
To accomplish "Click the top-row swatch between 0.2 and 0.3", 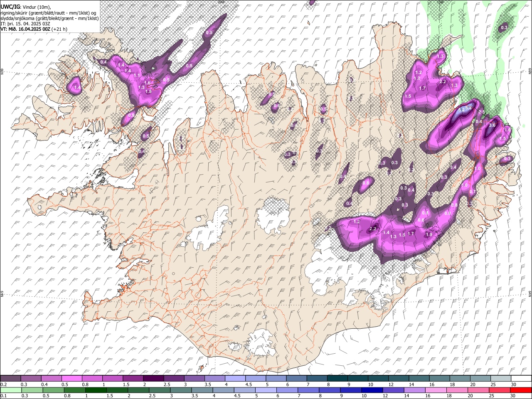I will tap(10, 379).
